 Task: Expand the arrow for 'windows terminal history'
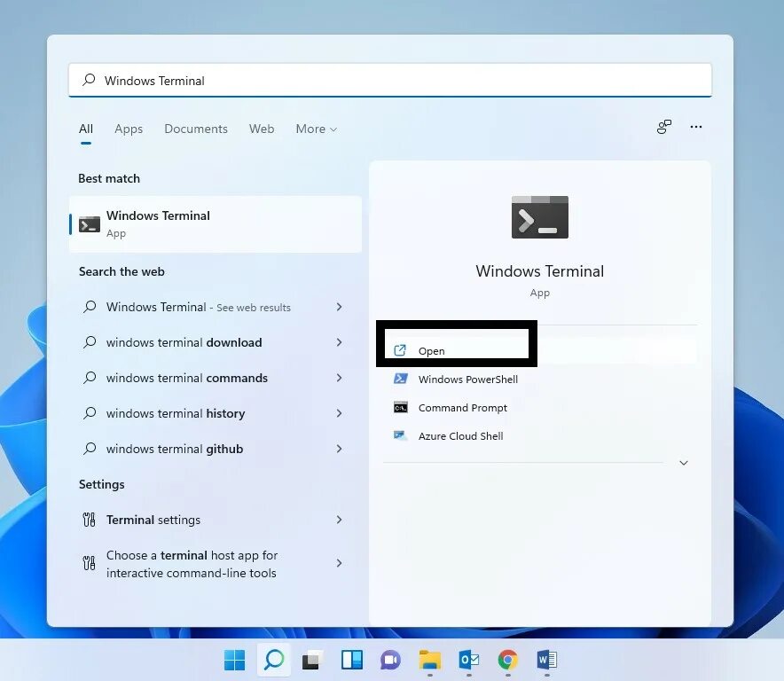339,413
